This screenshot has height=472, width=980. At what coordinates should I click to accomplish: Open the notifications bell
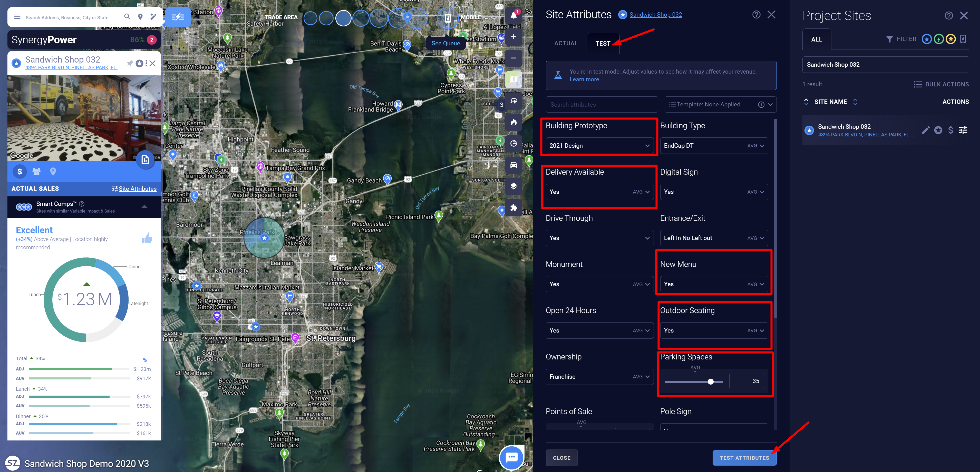[x=513, y=15]
